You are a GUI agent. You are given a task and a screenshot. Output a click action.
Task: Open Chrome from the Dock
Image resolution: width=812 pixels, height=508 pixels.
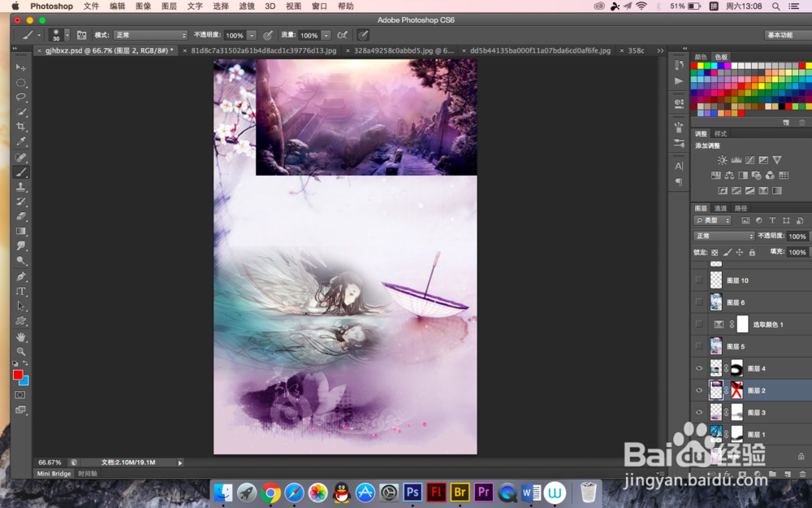pos(270,493)
